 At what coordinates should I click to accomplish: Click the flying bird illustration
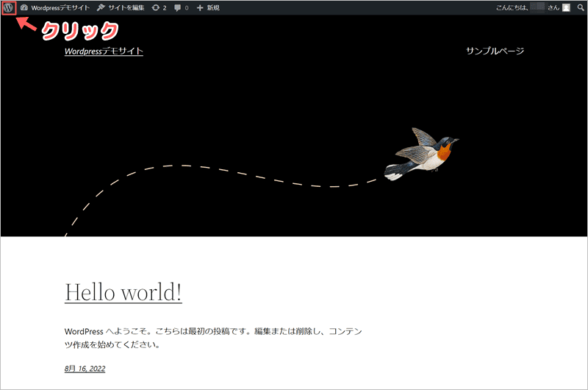point(422,154)
